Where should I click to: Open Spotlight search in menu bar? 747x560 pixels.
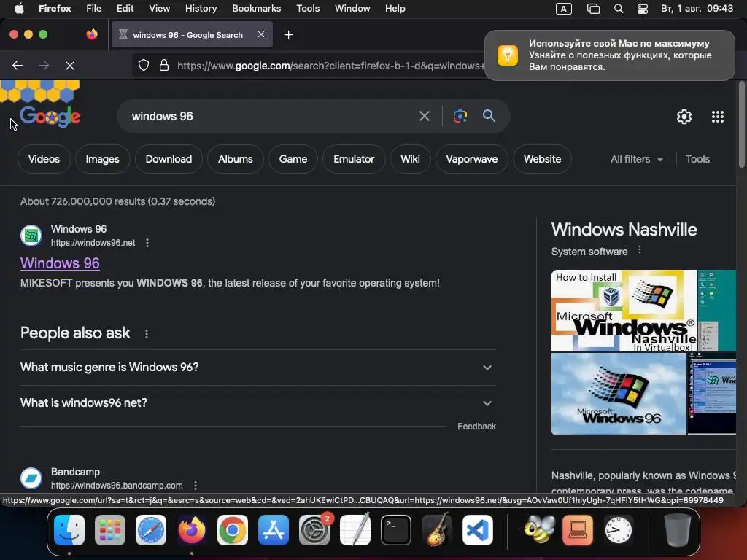click(619, 9)
